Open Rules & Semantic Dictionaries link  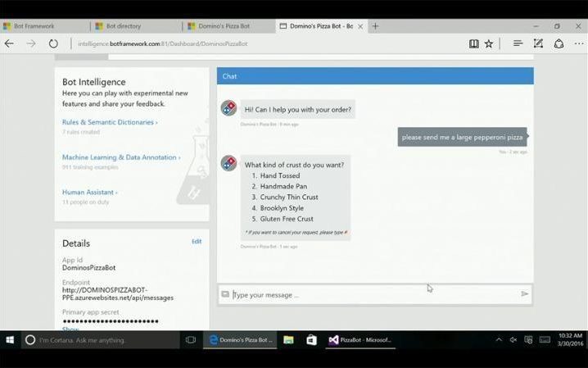point(110,122)
